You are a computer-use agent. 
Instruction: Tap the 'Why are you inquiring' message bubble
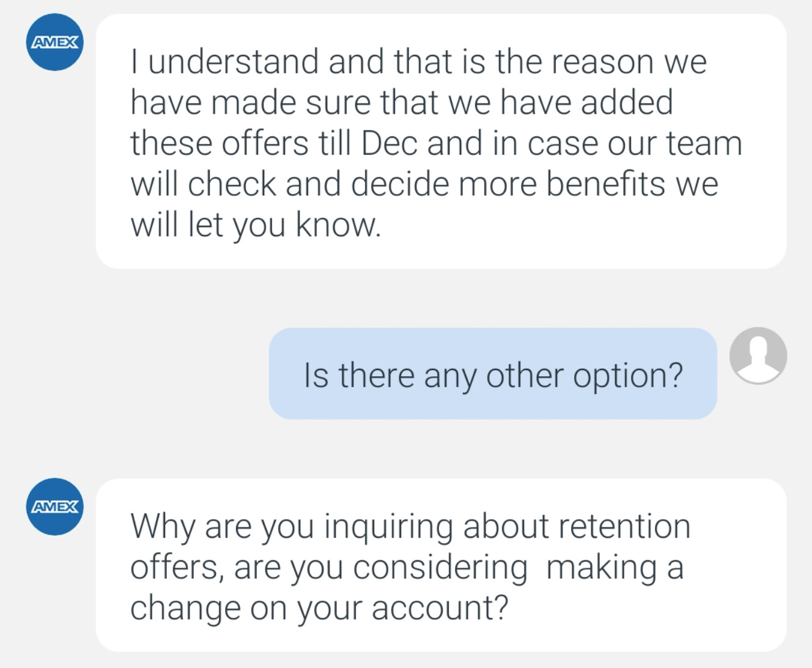point(441,565)
